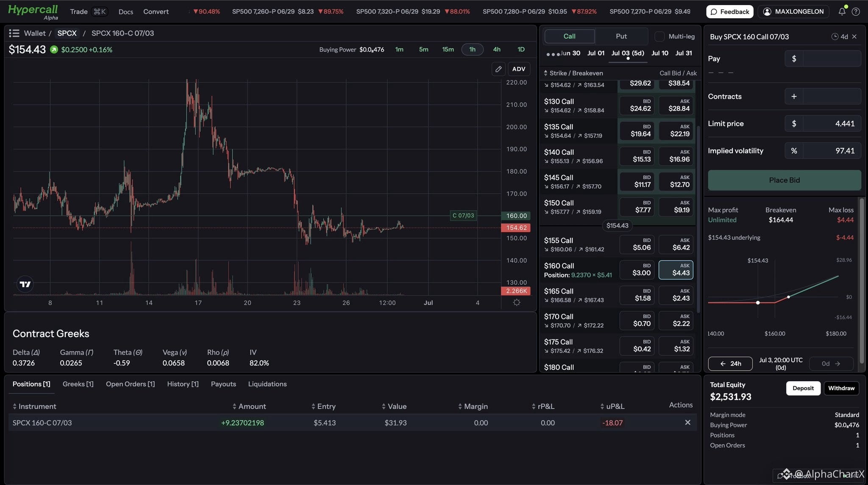Click the payoff panel vertical scrollbar

(861, 280)
